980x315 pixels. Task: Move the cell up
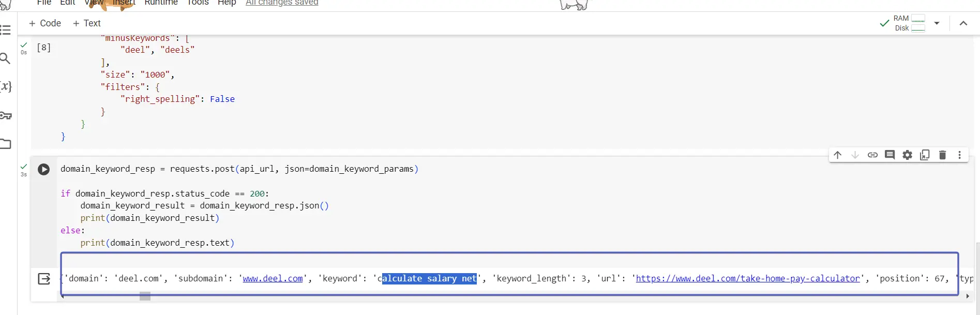[x=838, y=155]
